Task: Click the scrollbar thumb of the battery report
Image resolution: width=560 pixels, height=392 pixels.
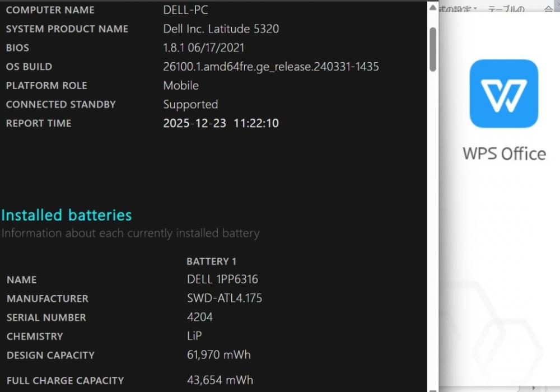Action: (x=433, y=49)
